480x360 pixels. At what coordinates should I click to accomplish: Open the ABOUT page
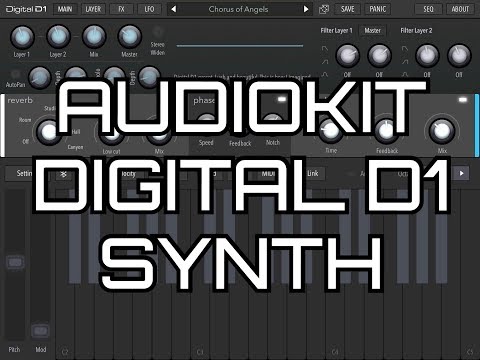[x=460, y=9]
